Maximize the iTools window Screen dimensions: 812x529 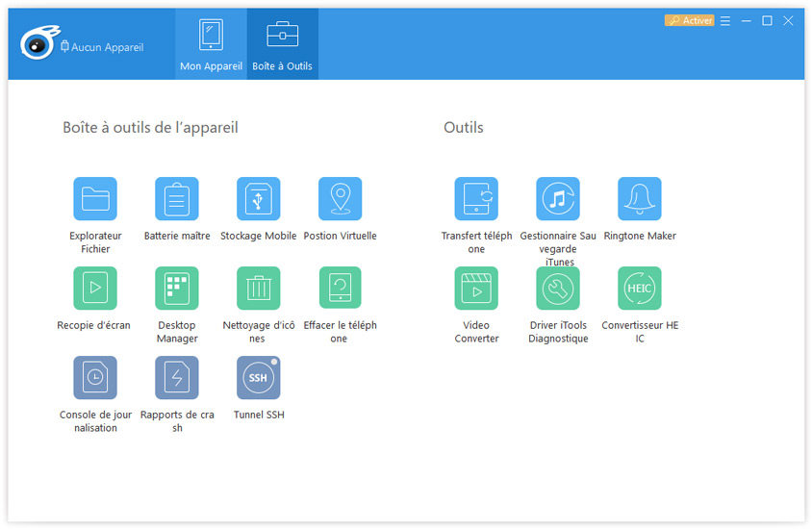click(767, 21)
